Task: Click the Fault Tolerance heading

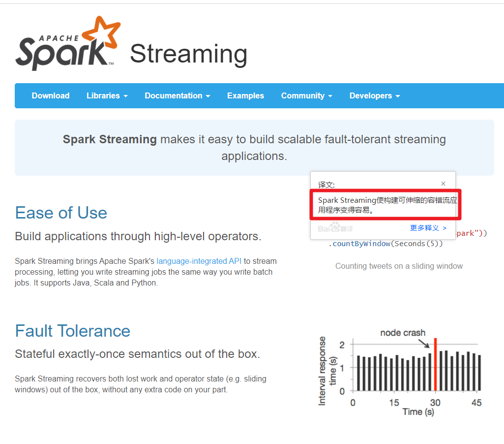Action: point(73,331)
